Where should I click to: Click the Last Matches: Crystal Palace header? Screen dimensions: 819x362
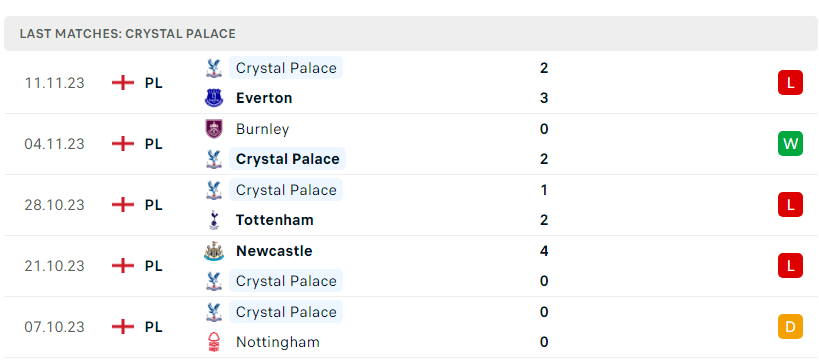(411, 33)
